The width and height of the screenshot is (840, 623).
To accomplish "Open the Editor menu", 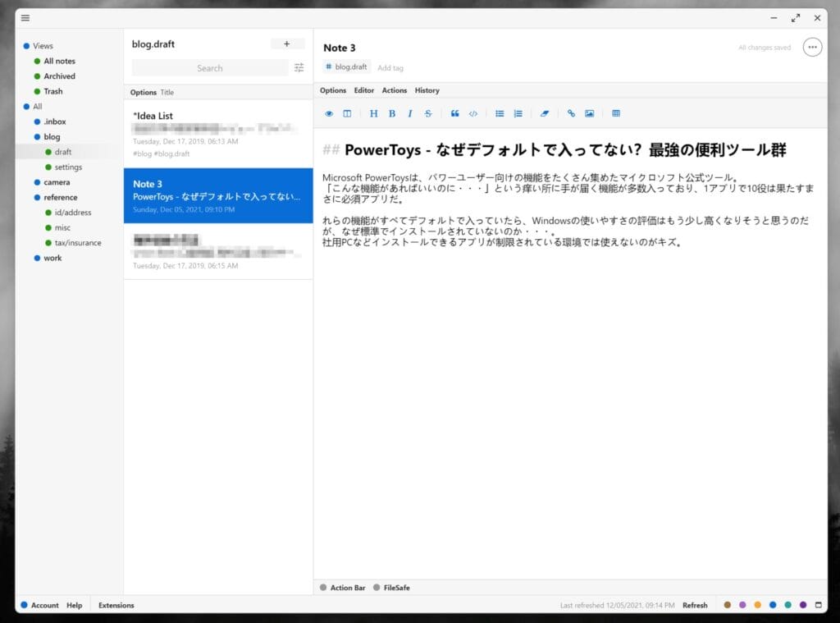I will [x=363, y=90].
